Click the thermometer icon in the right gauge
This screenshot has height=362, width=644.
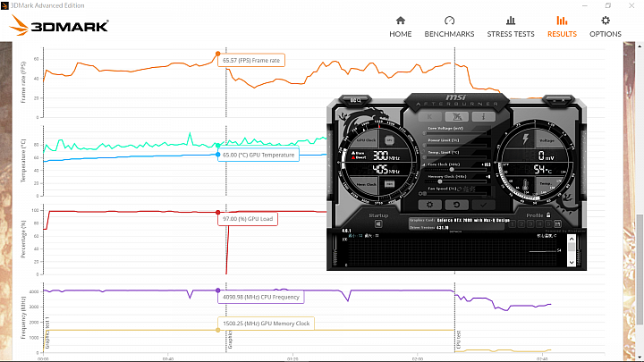(525, 185)
